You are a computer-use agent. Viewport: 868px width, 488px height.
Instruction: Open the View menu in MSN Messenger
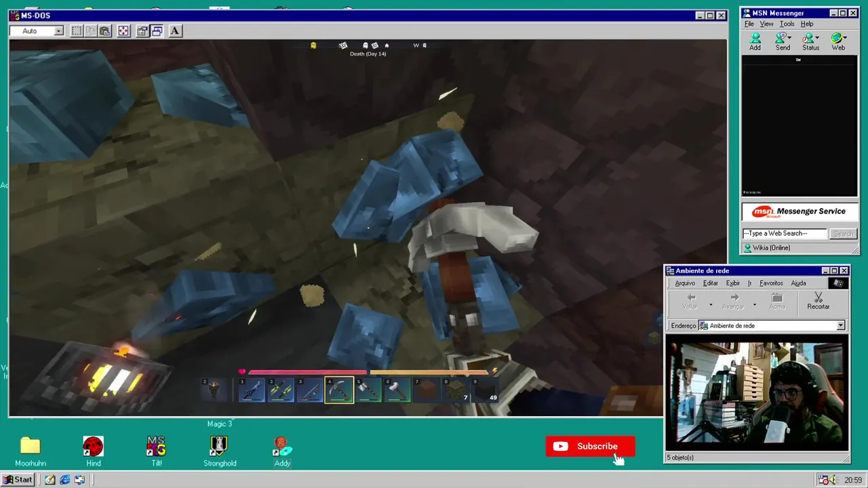click(x=766, y=24)
